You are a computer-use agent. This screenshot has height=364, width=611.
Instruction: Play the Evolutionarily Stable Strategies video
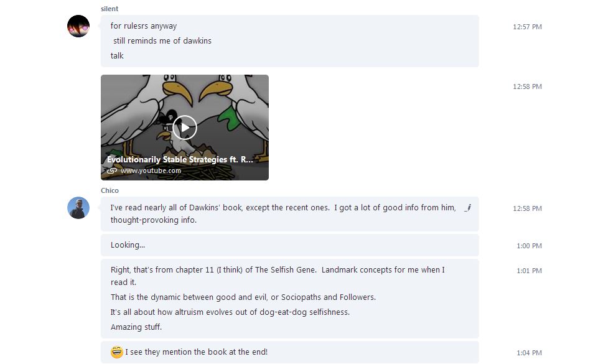pos(185,128)
